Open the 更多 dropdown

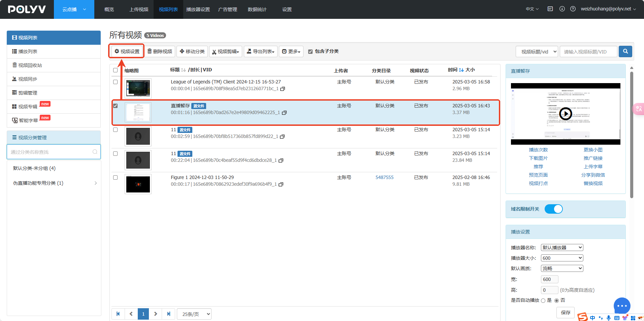291,51
